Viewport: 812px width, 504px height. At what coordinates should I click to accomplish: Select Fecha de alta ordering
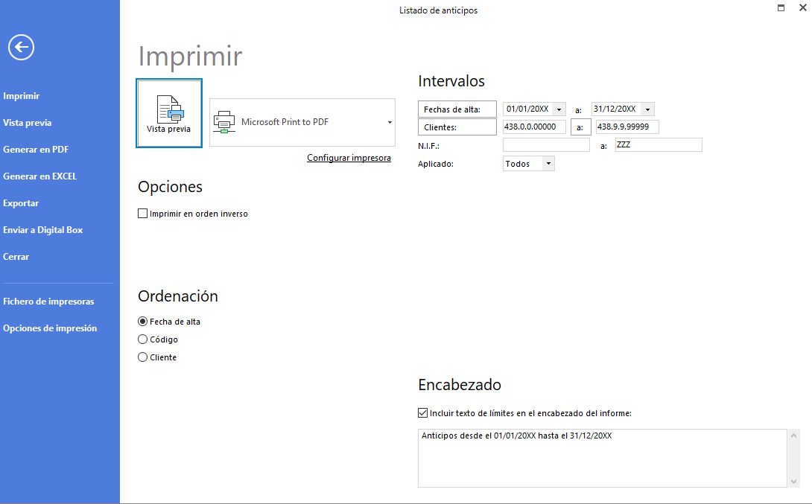(x=143, y=322)
